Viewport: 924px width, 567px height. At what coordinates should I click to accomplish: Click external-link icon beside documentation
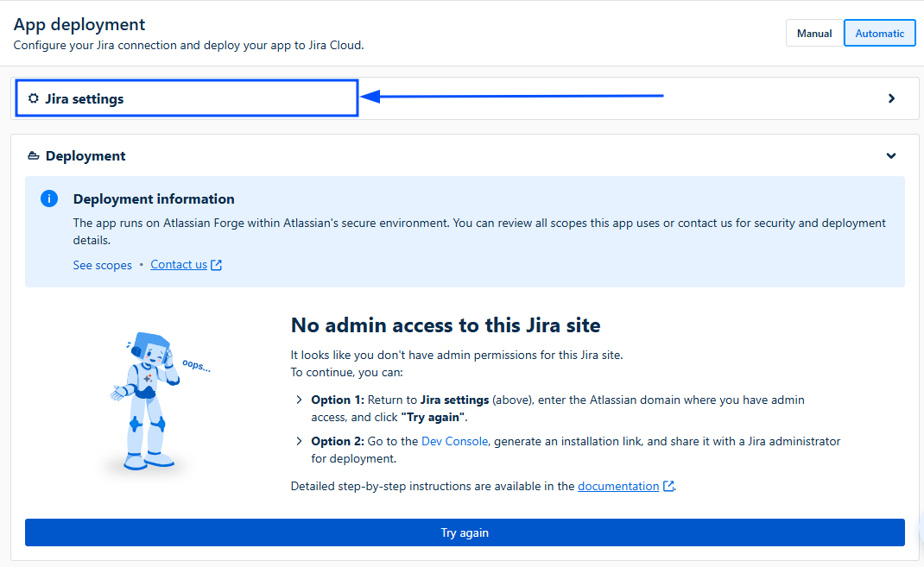point(668,486)
